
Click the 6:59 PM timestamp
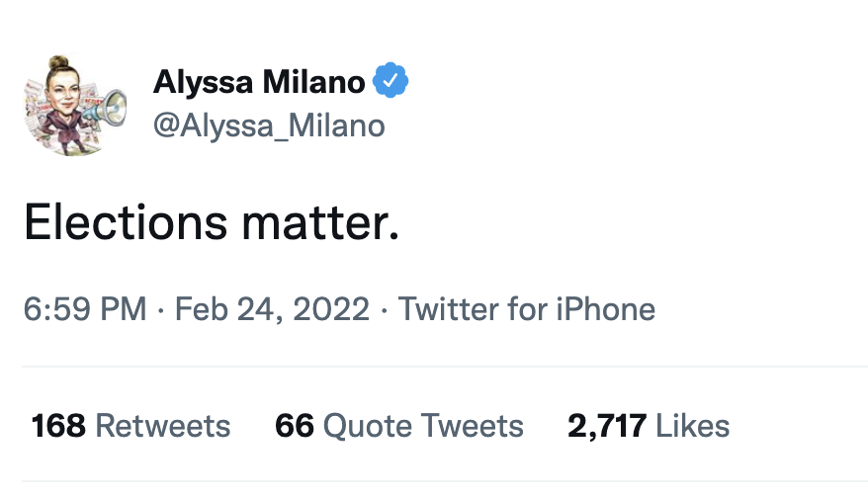[x=84, y=309]
